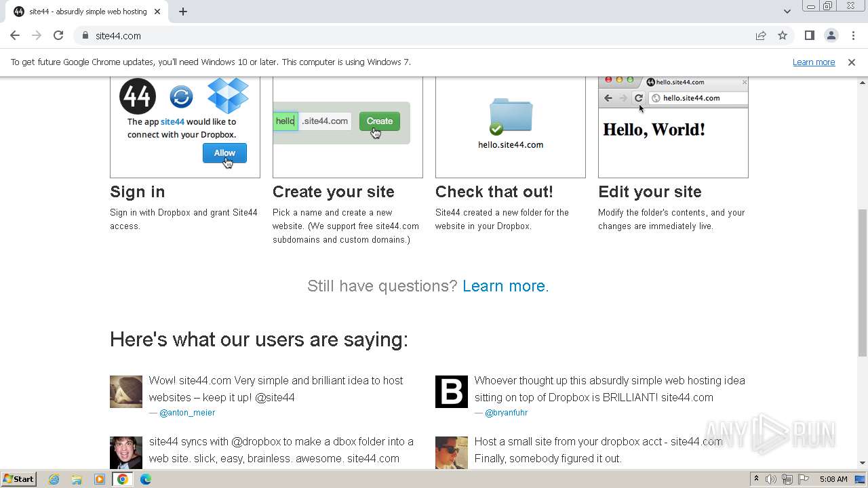Screen dimensions: 868x488
Task: Open File Explorer from taskbar
Action: click(x=77, y=479)
